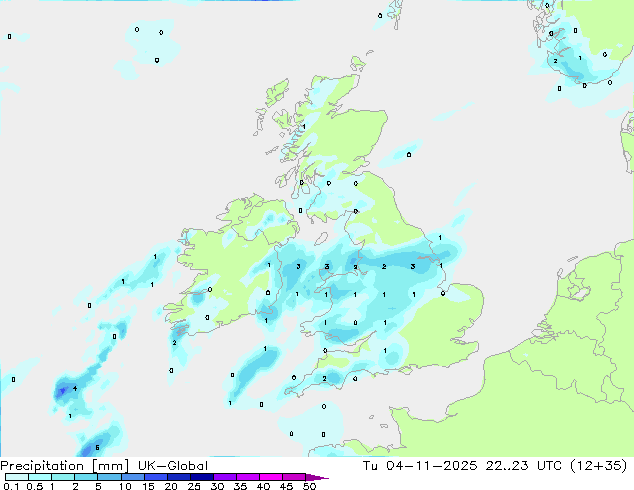Click the '20' legend scale label
The height and width of the screenshot is (490, 634).
171,486
